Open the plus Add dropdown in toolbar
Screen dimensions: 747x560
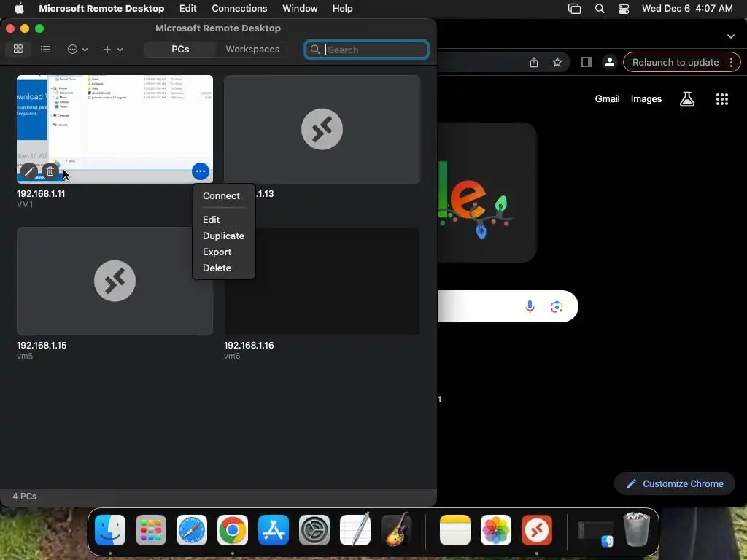[x=113, y=50]
